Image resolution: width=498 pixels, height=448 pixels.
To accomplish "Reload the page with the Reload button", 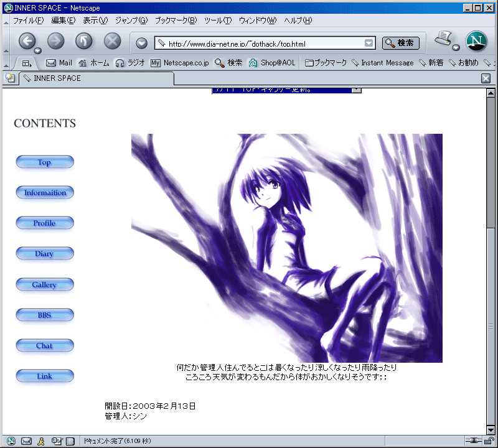I will pyautogui.click(x=84, y=41).
